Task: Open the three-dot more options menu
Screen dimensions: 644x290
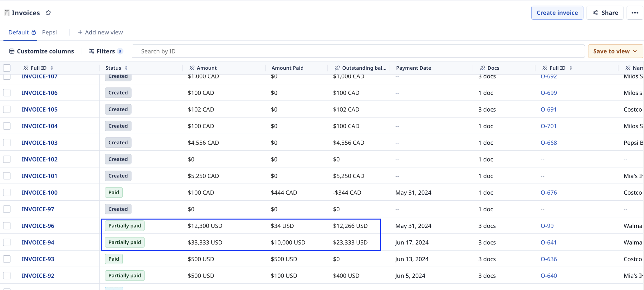Action: 635,13
